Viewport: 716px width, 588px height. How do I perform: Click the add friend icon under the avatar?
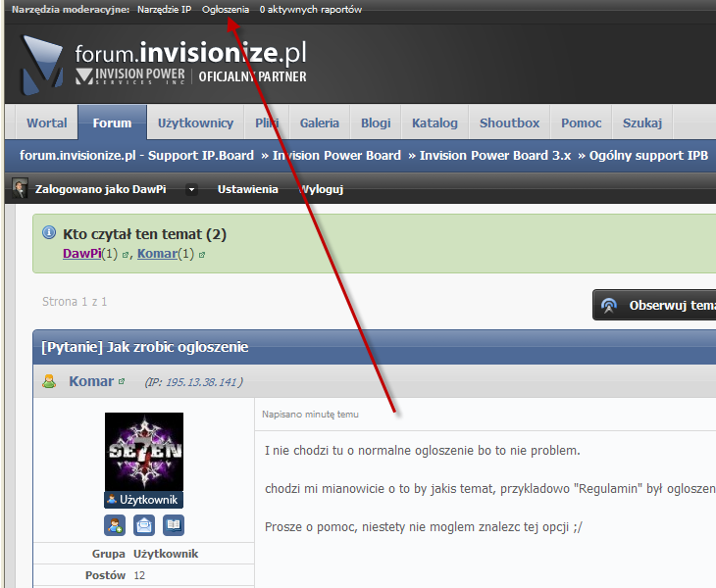114,525
